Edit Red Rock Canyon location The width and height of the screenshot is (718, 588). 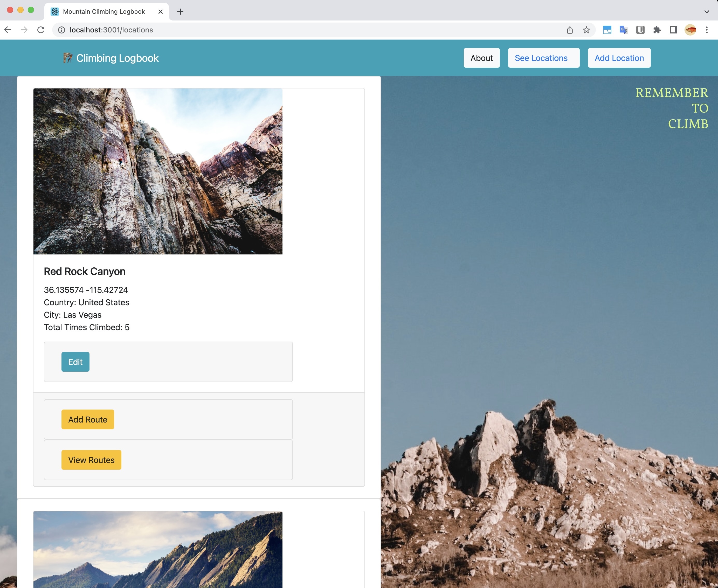click(x=75, y=362)
